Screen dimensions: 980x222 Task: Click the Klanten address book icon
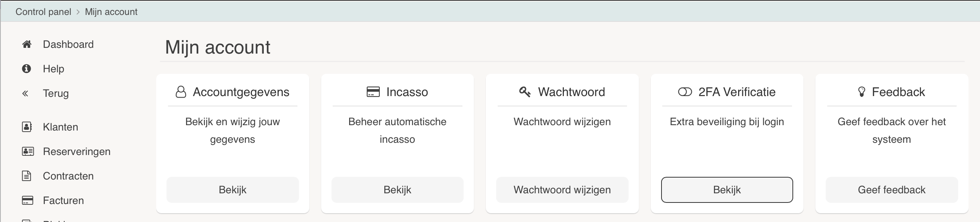26,127
